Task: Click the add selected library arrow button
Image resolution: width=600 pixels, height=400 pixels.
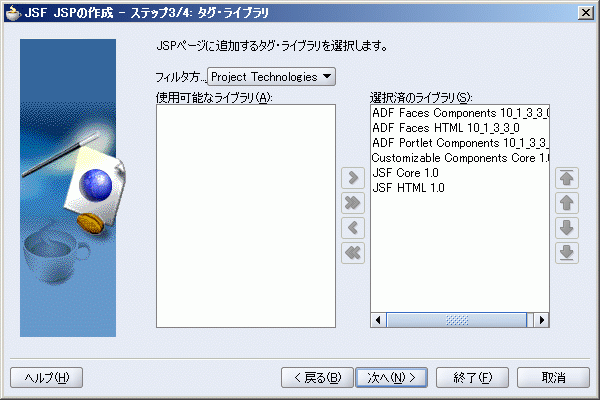Action: pos(353,178)
